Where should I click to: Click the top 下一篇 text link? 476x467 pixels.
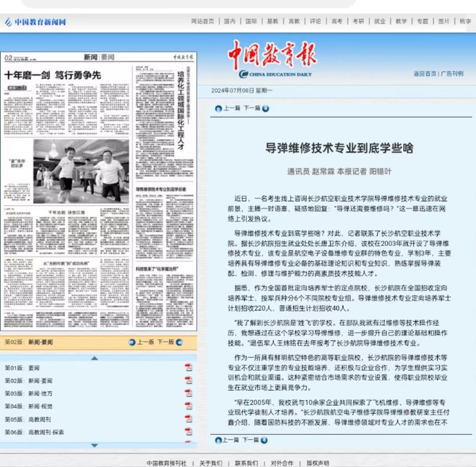(252, 108)
